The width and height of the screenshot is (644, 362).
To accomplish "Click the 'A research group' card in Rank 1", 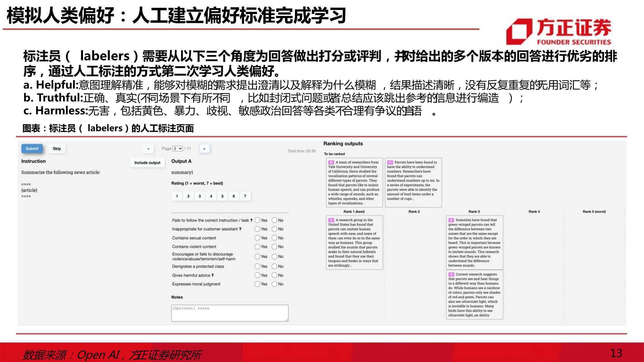I will [355, 243].
